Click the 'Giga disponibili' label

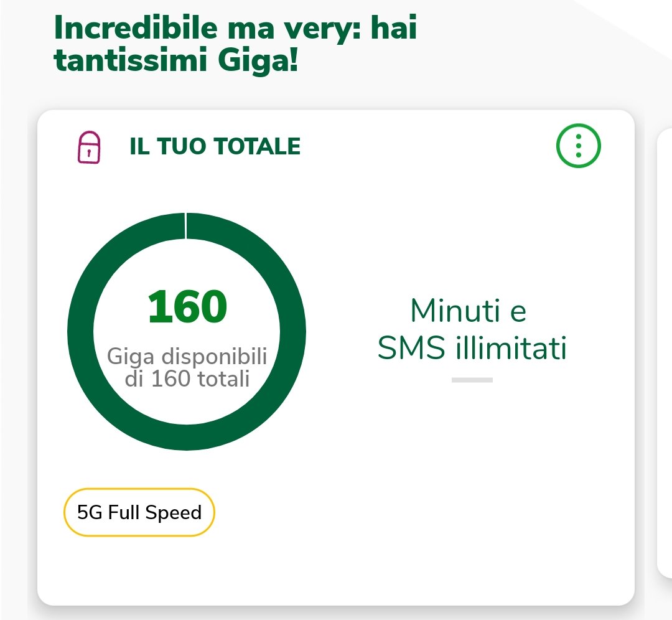click(187, 357)
